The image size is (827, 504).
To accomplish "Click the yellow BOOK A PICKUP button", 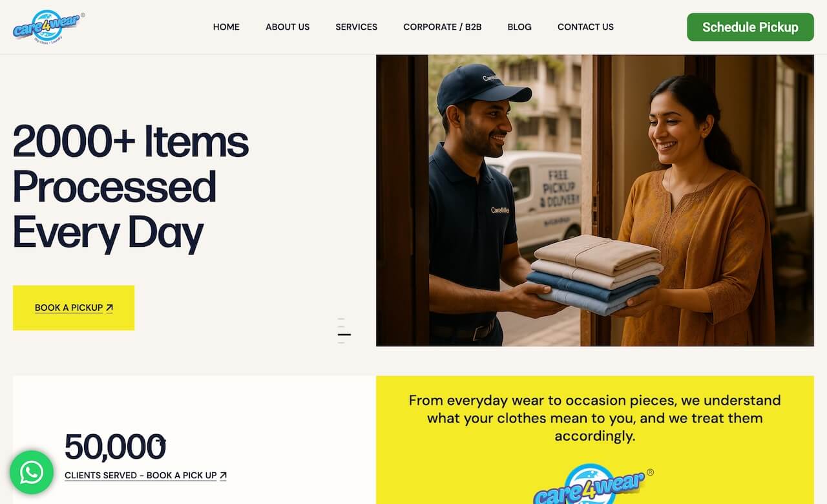I will pyautogui.click(x=74, y=308).
